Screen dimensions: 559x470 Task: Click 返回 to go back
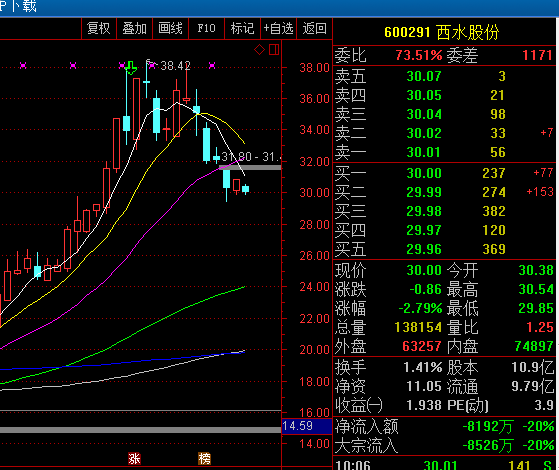tap(314, 28)
